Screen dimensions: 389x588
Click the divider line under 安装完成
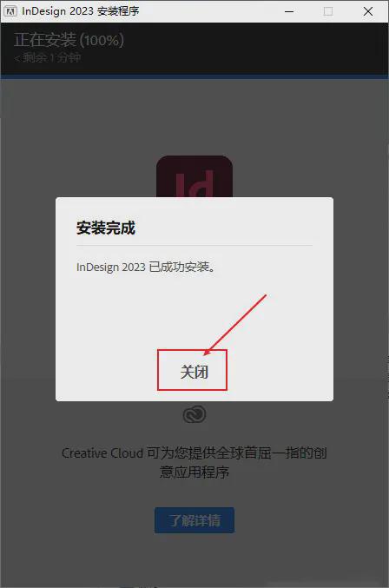point(194,246)
